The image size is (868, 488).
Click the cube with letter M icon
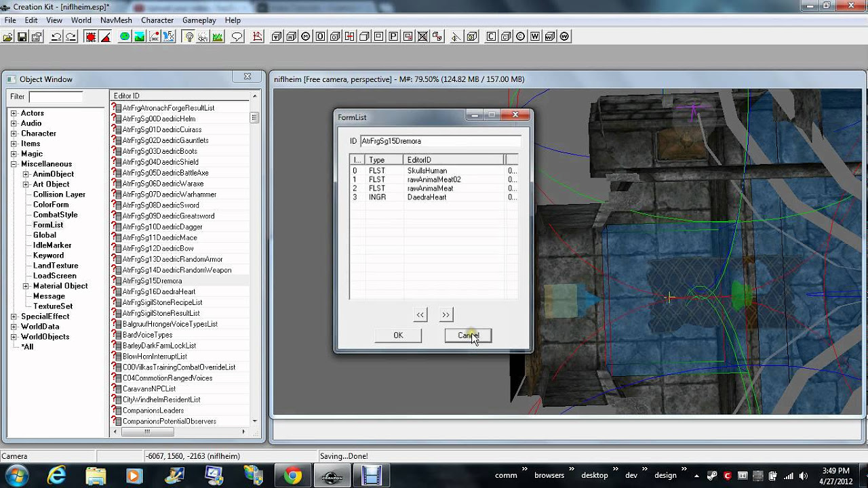[291, 37]
